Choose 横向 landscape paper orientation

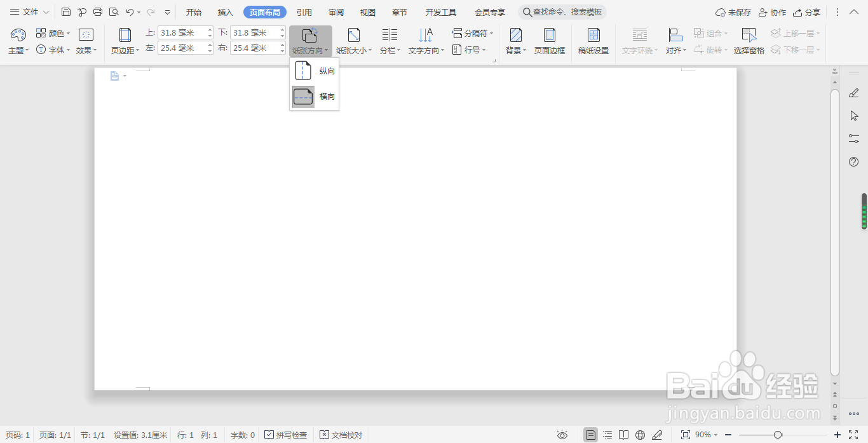[x=314, y=96]
